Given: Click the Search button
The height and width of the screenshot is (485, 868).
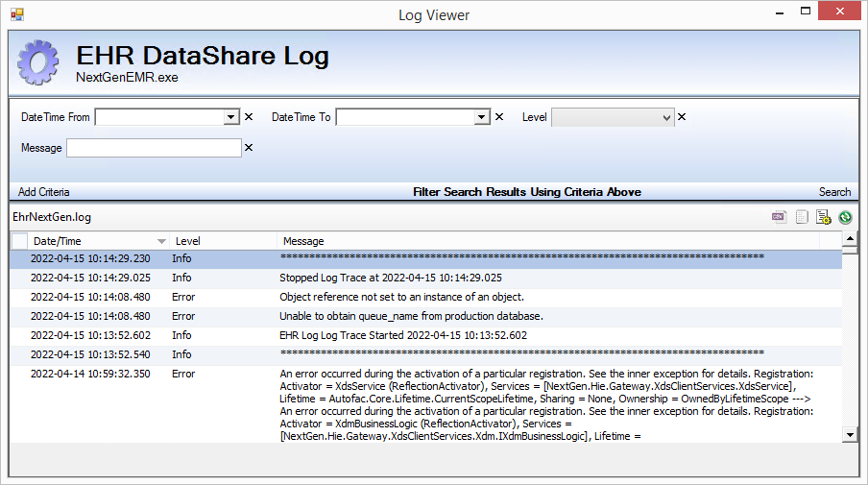Looking at the screenshot, I should [834, 192].
